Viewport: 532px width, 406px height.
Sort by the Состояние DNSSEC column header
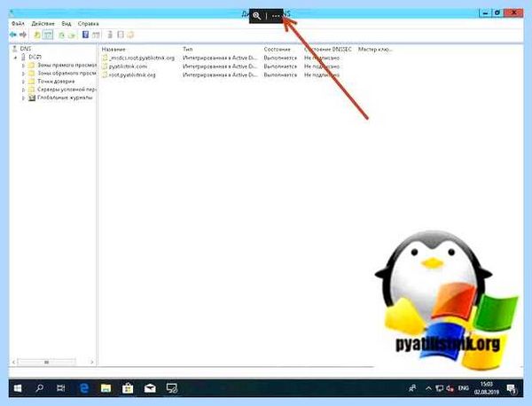[x=330, y=49]
